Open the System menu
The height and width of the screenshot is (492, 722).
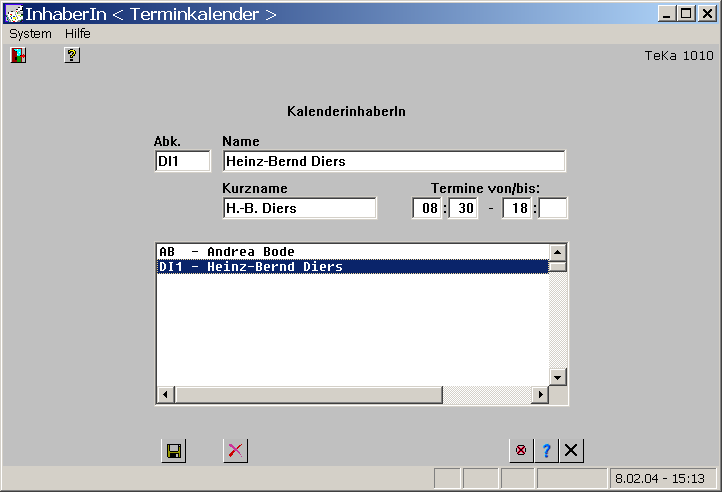pyautogui.click(x=30, y=34)
